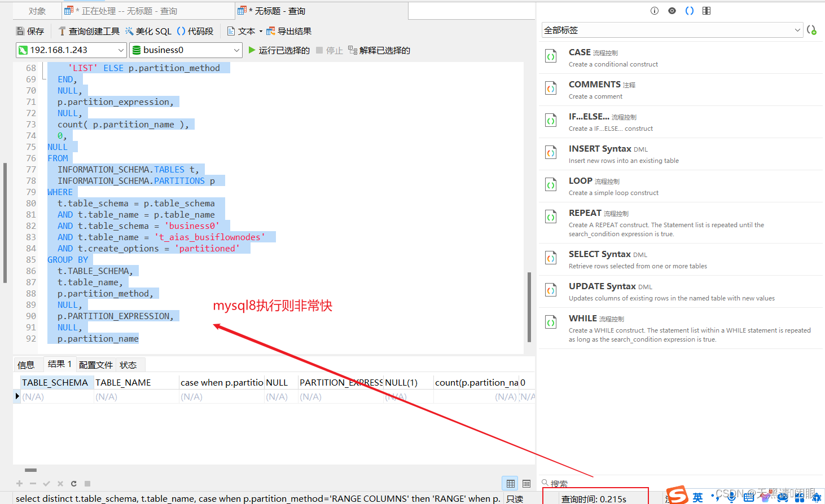Viewport: 825px width, 504px height.
Task: Click the 文本 text button
Action: point(241,32)
